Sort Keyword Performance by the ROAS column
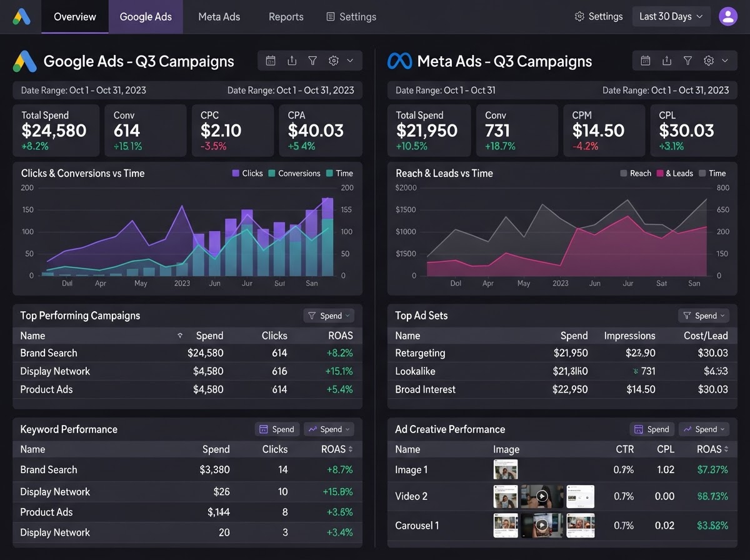750x560 pixels. pyautogui.click(x=337, y=449)
